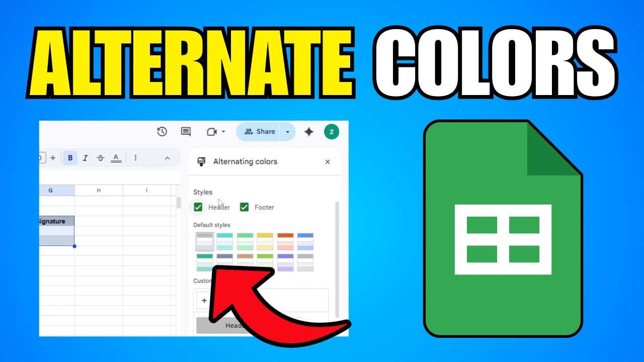Uncheck the Header checkbox

pyautogui.click(x=198, y=207)
